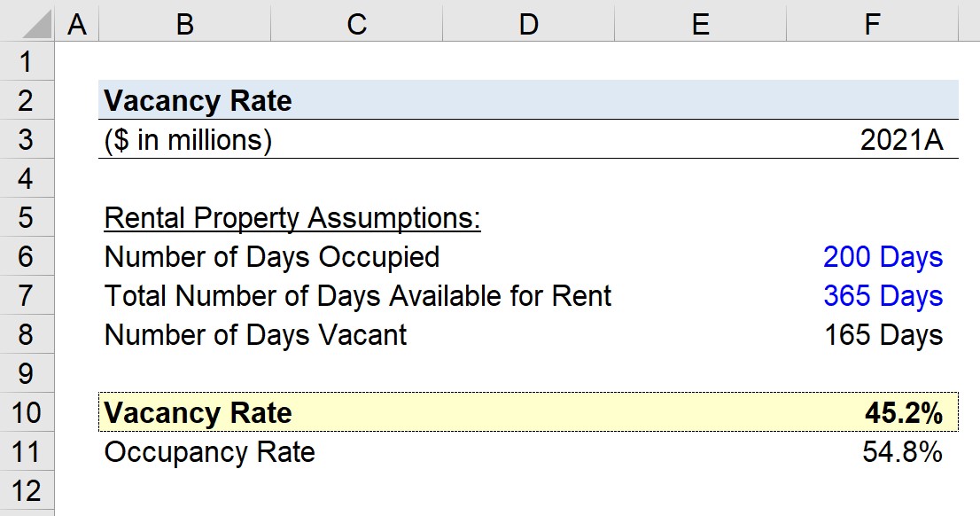
Task: Select column D header
Action: pos(528,25)
